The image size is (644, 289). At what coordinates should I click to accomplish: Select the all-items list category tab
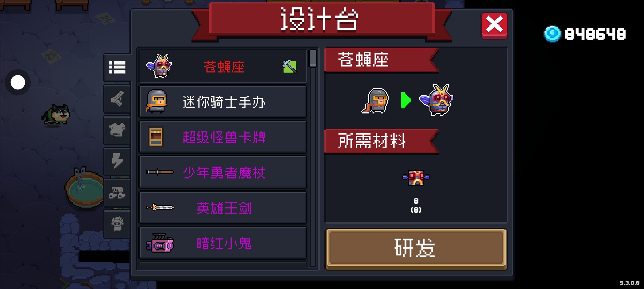tap(117, 67)
